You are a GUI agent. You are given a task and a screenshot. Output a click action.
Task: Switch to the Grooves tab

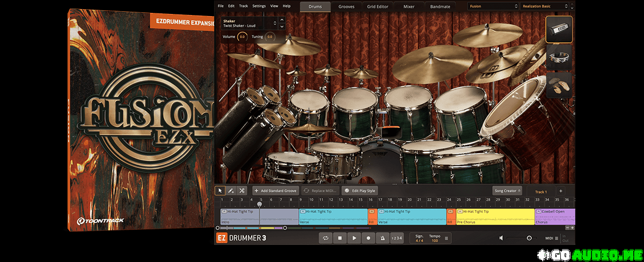tap(346, 6)
